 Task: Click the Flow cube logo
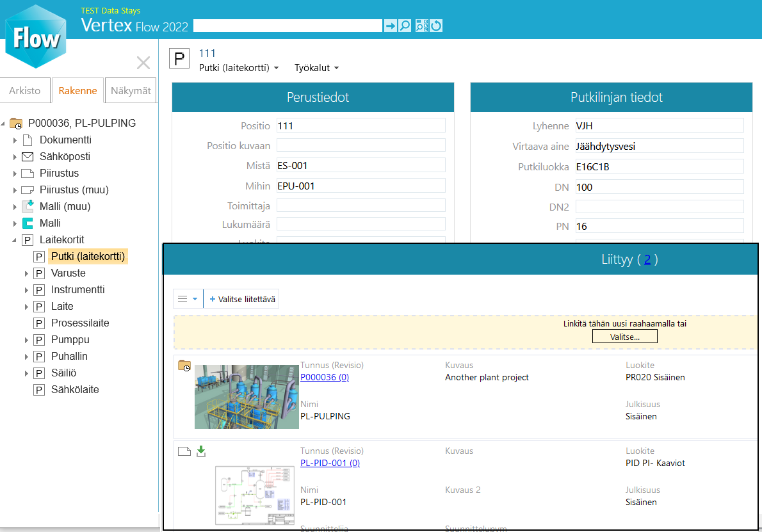36,36
